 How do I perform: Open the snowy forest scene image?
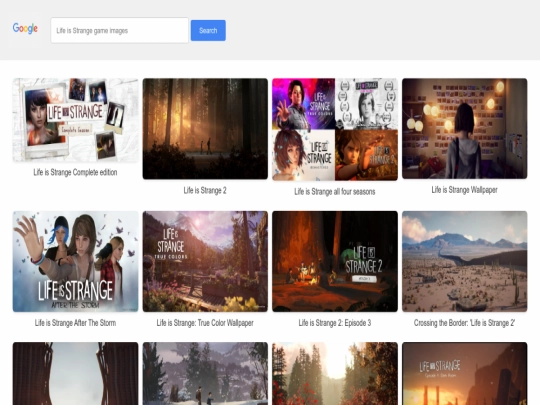pos(205,373)
